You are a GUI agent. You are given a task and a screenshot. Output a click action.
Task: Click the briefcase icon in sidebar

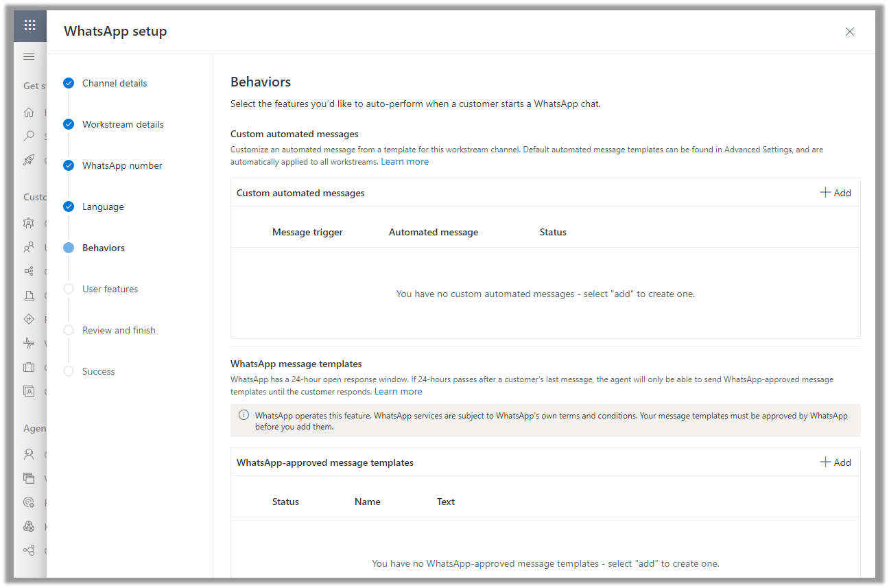[29, 367]
